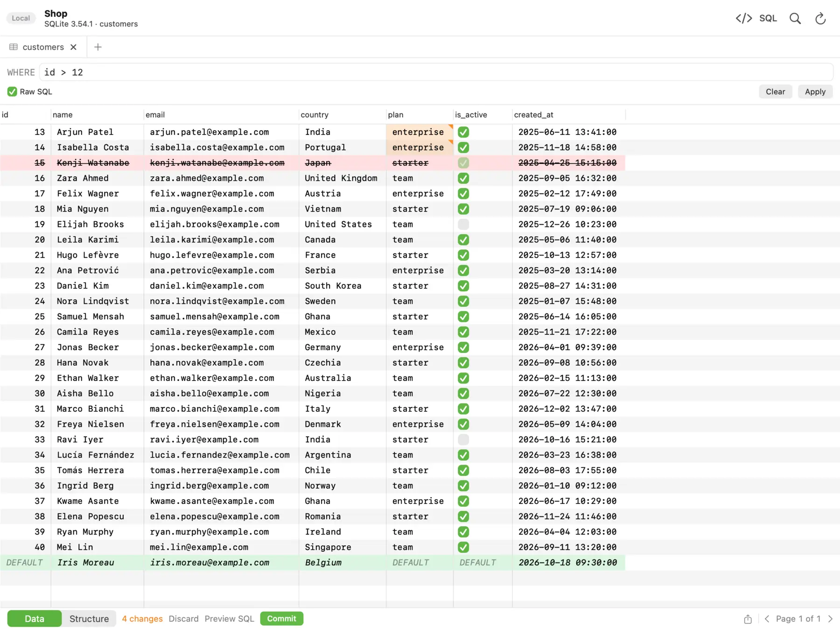Screen dimensions: 840x629
Task: Open the SQL editor code icon
Action: pyautogui.click(x=743, y=18)
